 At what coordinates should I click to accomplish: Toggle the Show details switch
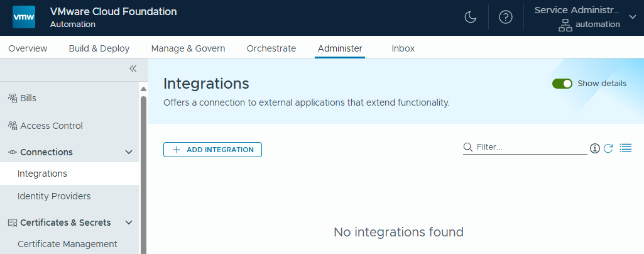click(562, 84)
